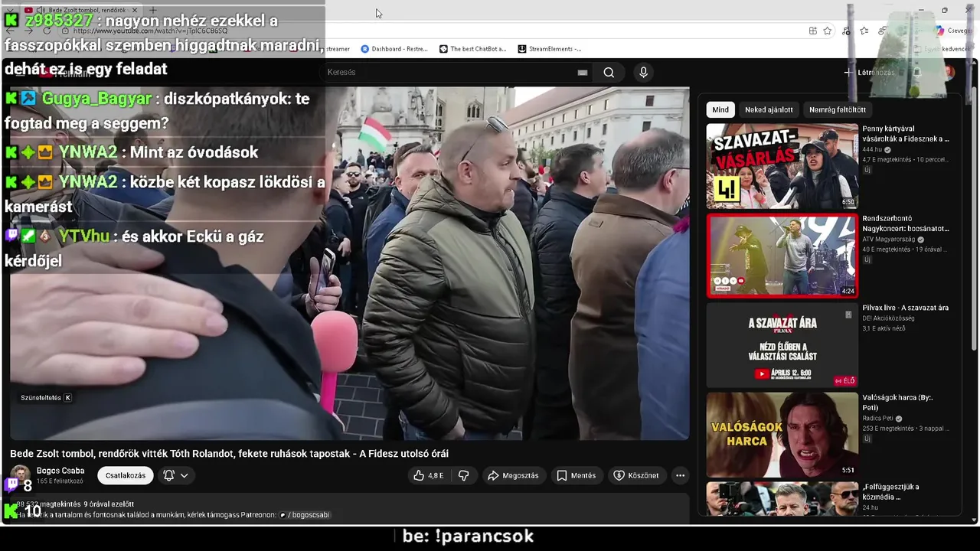Click the Létrehozás create button
The width and height of the screenshot is (980, 551).
pos(870,72)
